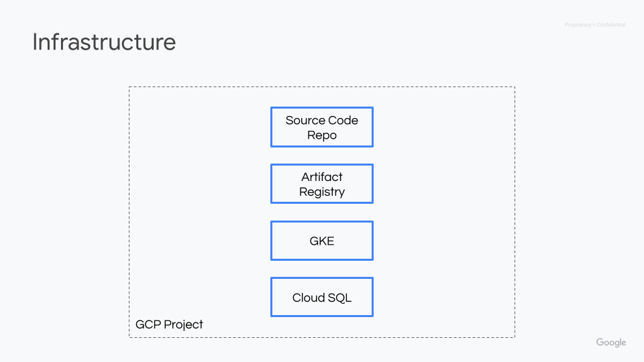
Task: Click the GKE box
Action: pyautogui.click(x=321, y=241)
